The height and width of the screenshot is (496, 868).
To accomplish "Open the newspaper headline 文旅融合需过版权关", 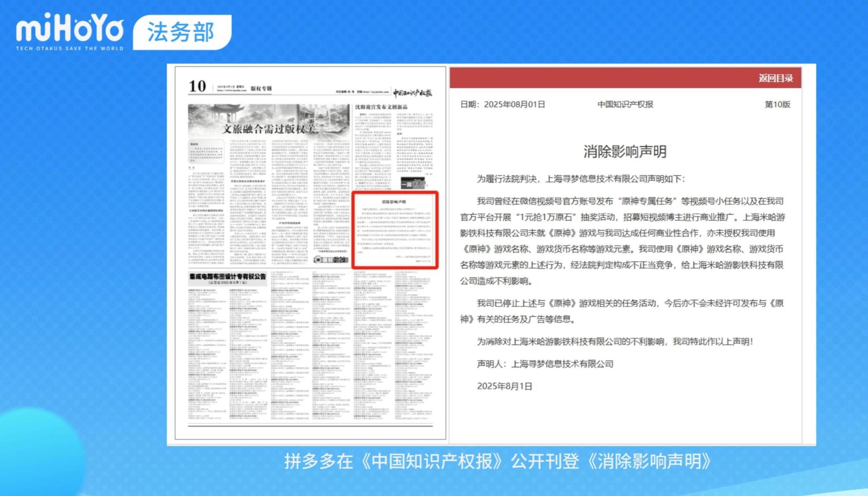I will (x=269, y=129).
